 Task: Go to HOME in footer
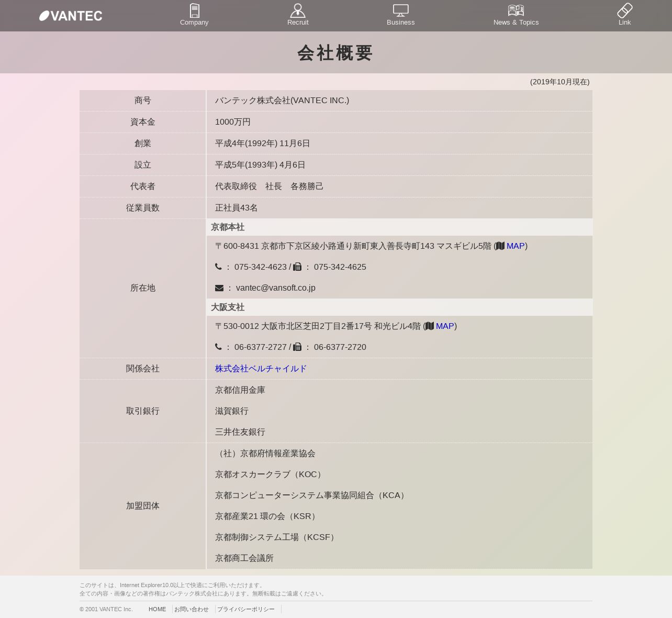pyautogui.click(x=158, y=609)
